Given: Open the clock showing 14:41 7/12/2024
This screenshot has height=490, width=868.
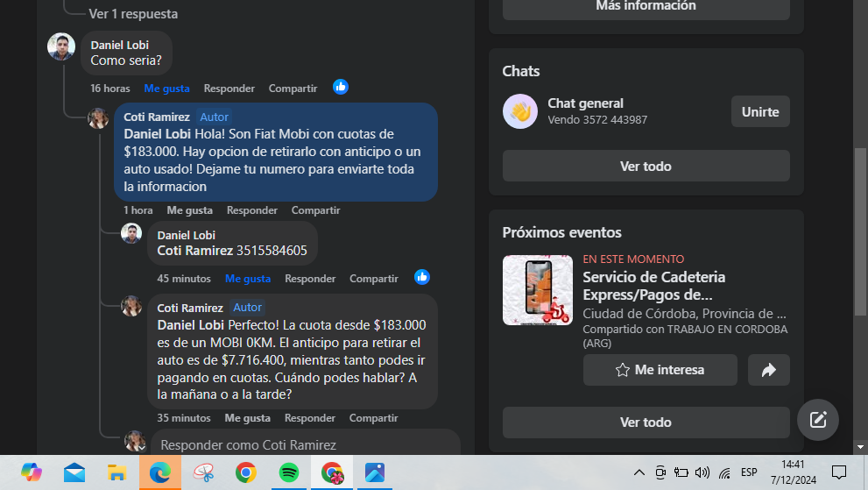Looking at the screenshot, I should click(794, 472).
